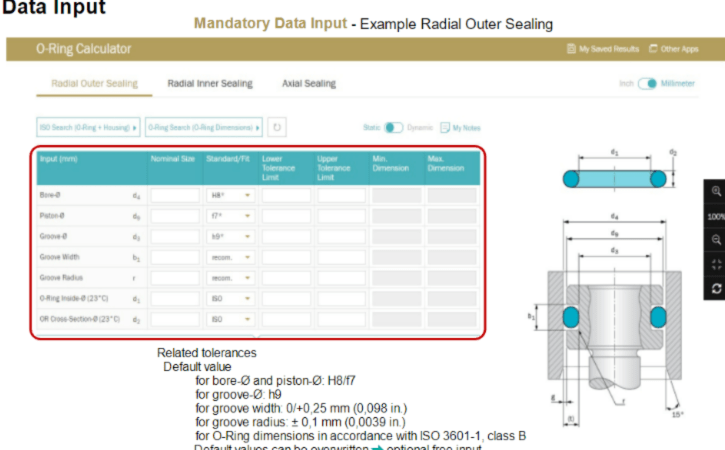Open Groove Width recom. dropdown

[x=230, y=257]
